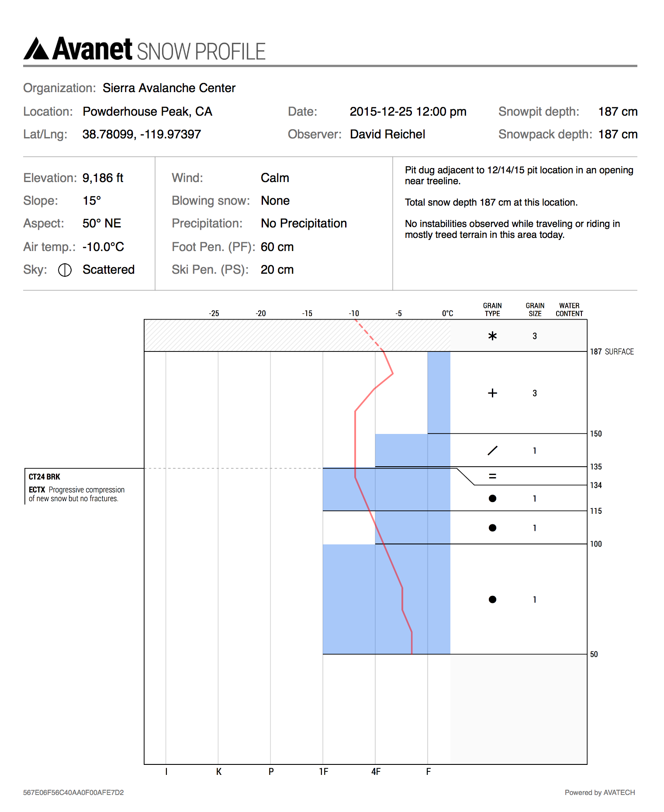Screen dimensions: 664x812
Task: Select the asterisk grain type symbol
Action: pyautogui.click(x=492, y=336)
